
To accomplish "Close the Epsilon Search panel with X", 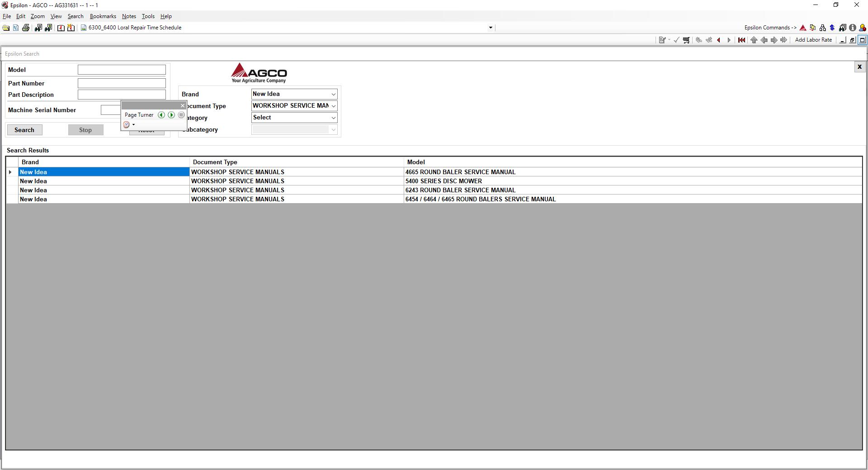I will pyautogui.click(x=859, y=67).
